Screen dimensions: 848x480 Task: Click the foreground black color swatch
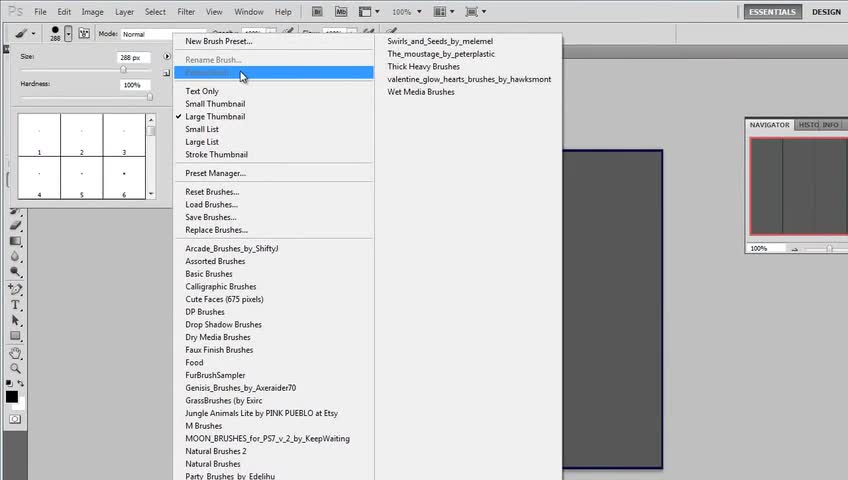[12, 397]
